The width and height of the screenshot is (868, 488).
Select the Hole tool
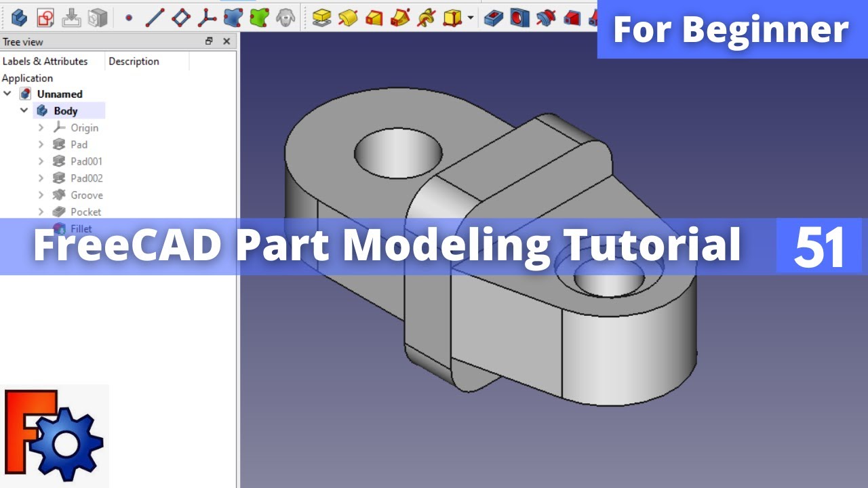[519, 18]
